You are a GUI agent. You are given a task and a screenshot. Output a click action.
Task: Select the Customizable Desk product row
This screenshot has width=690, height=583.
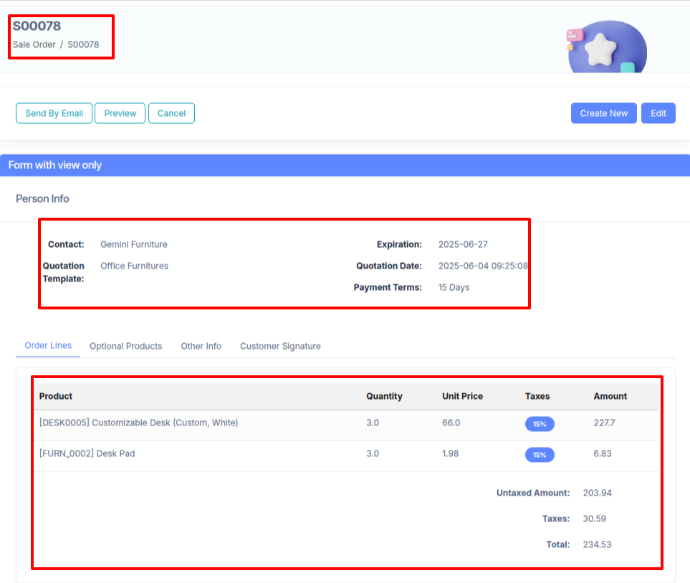pyautogui.click(x=138, y=423)
